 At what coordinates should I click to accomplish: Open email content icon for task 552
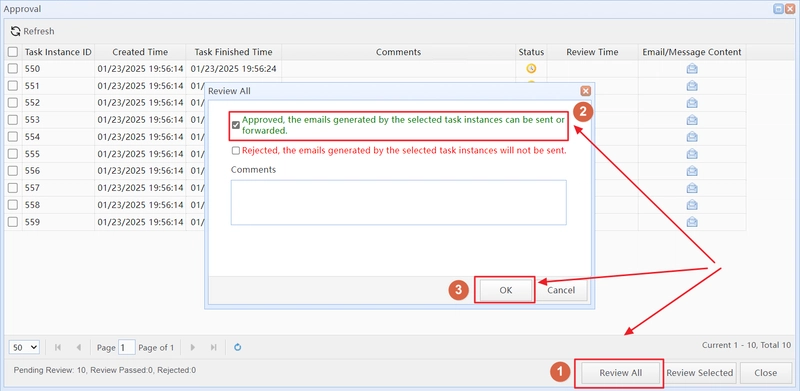(692, 103)
